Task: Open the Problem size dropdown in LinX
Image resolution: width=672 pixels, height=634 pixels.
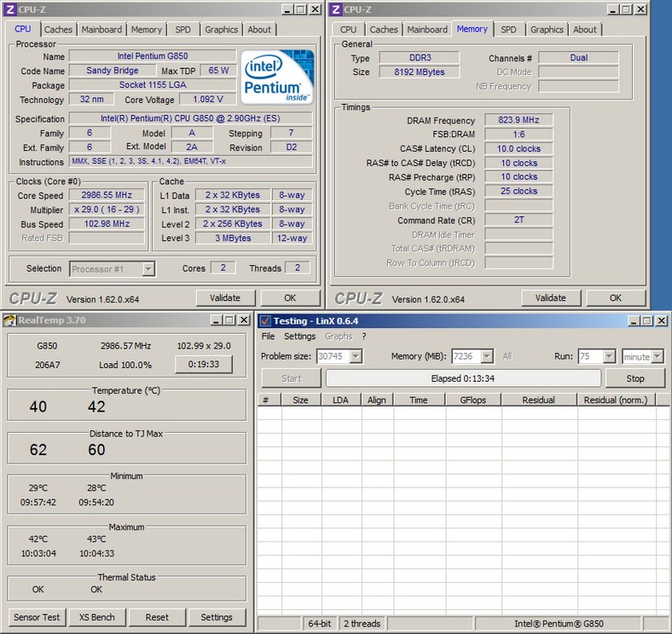Action: coord(356,357)
